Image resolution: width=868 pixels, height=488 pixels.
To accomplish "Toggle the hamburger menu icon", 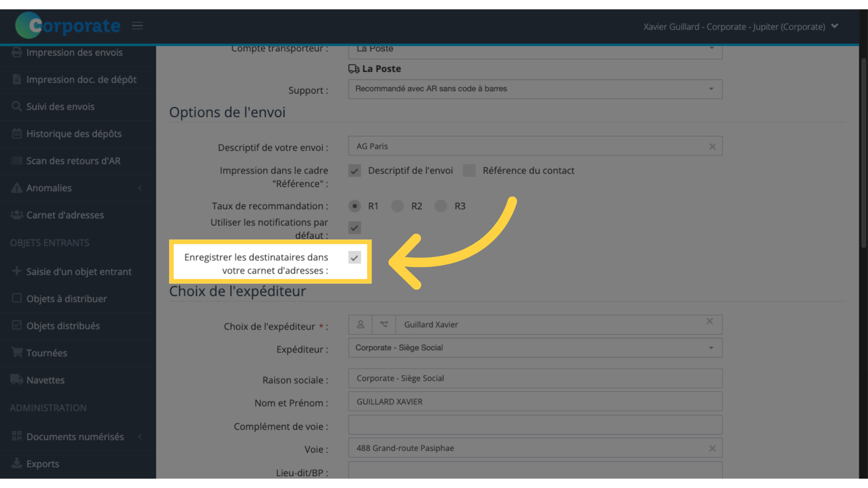I will [x=137, y=26].
